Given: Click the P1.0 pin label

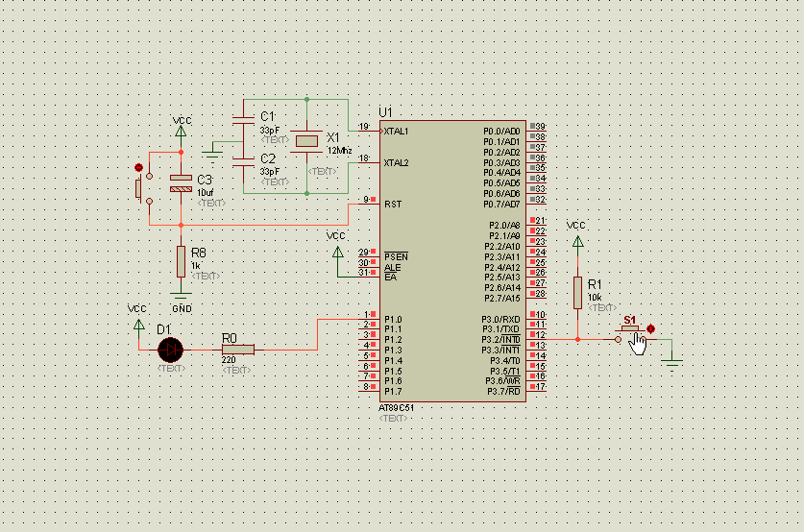Looking at the screenshot, I should pyautogui.click(x=393, y=320).
